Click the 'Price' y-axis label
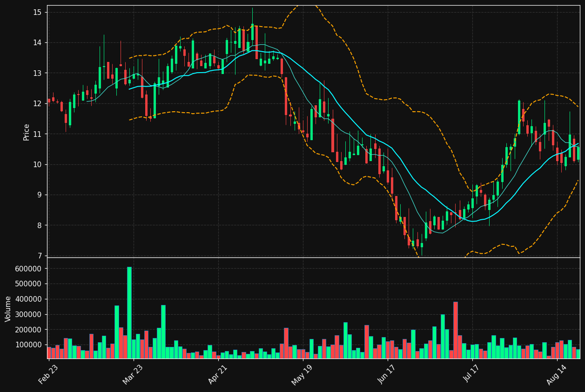 [27, 132]
